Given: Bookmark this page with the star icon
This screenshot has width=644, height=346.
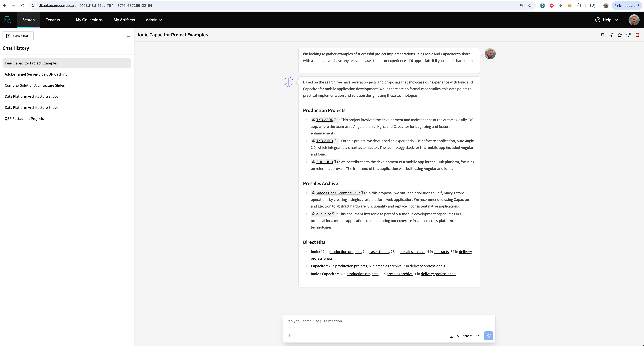Looking at the screenshot, I should coord(530,6).
